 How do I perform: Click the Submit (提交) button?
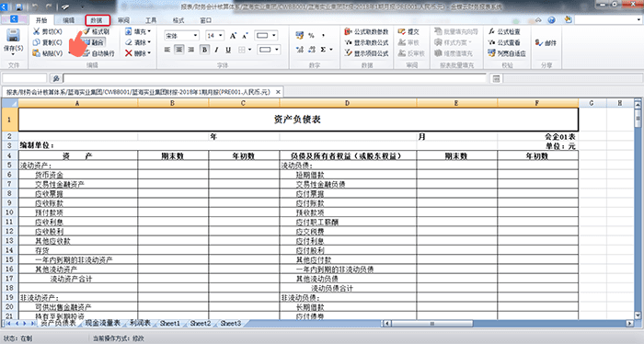[408, 31]
